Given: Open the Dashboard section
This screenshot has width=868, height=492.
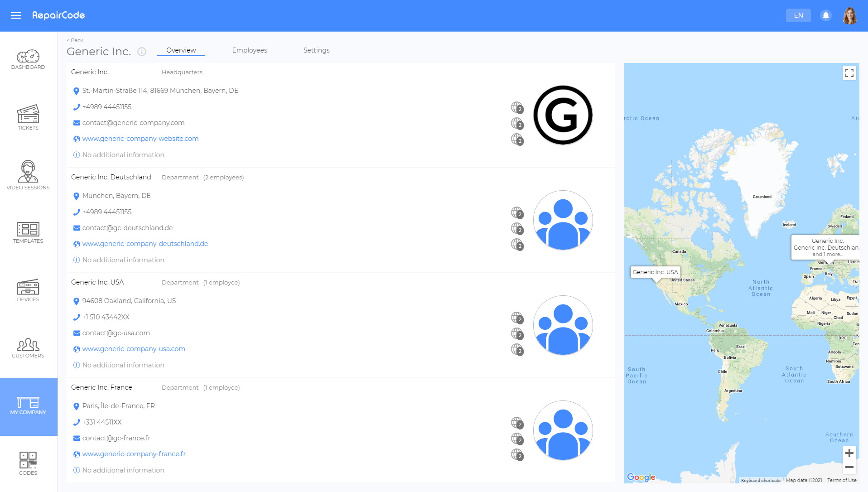Looking at the screenshot, I should [28, 60].
